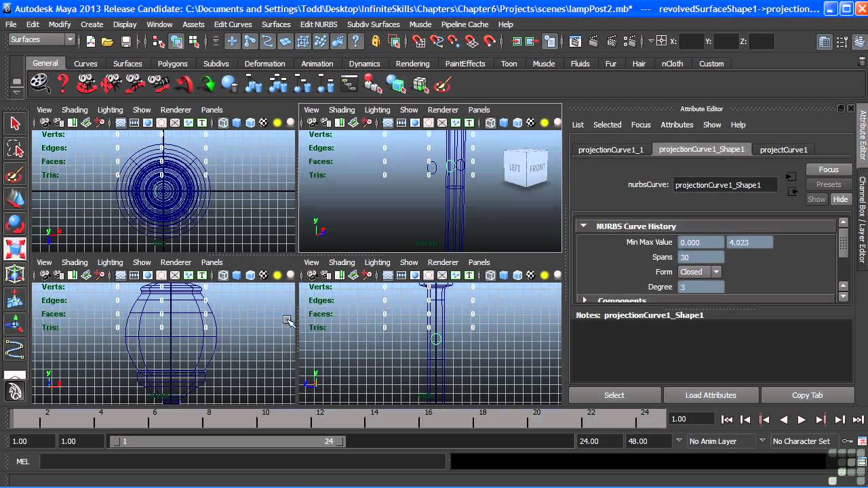This screenshot has width=868, height=488.
Task: Click the ViewCube FRONT face
Action: pyautogui.click(x=537, y=169)
